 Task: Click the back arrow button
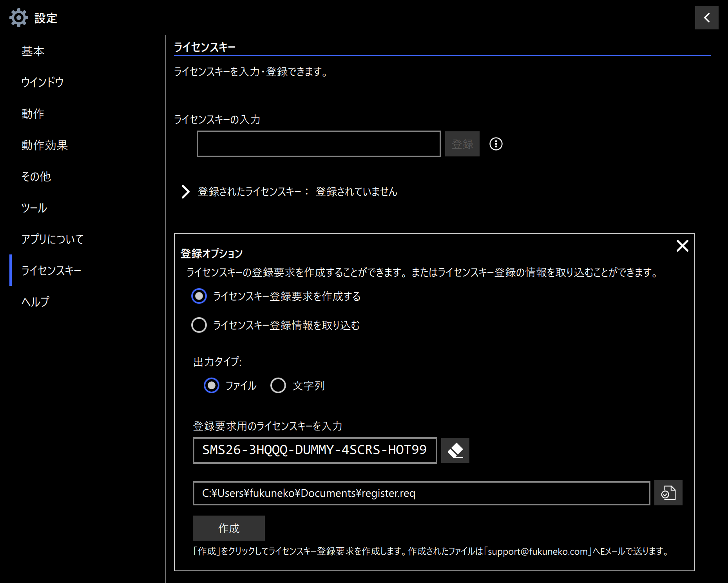click(706, 18)
